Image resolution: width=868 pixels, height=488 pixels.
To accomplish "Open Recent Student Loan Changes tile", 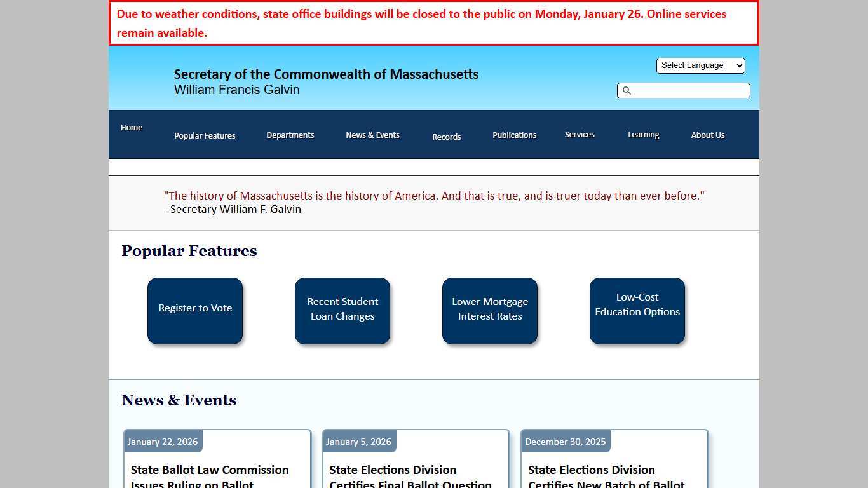I will [342, 311].
